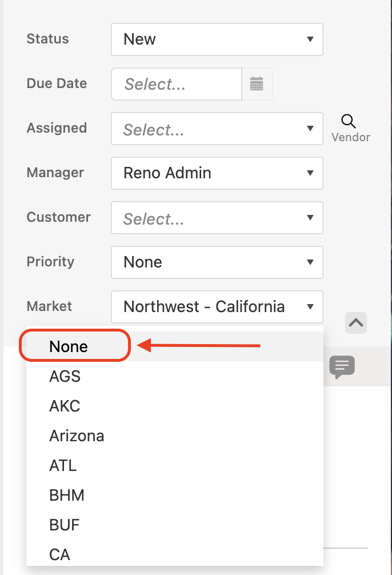
Task: Select Arizona from the Market dropdown list
Action: pos(77,436)
